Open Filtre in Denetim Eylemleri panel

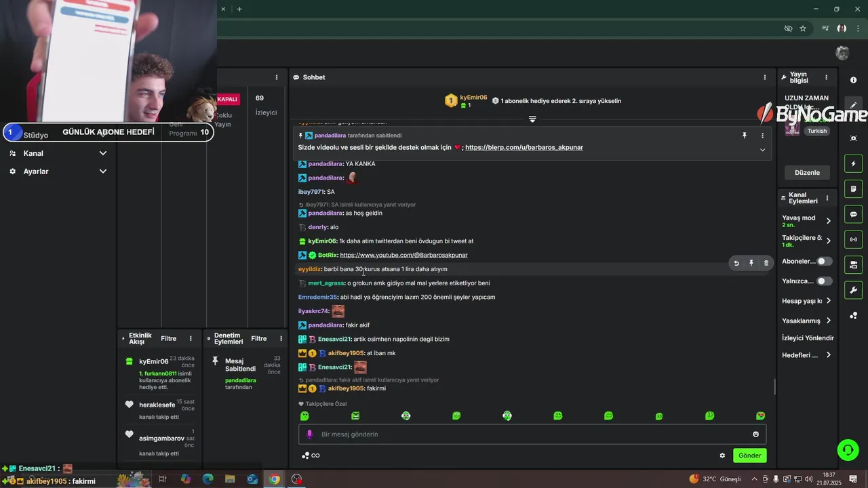point(259,339)
